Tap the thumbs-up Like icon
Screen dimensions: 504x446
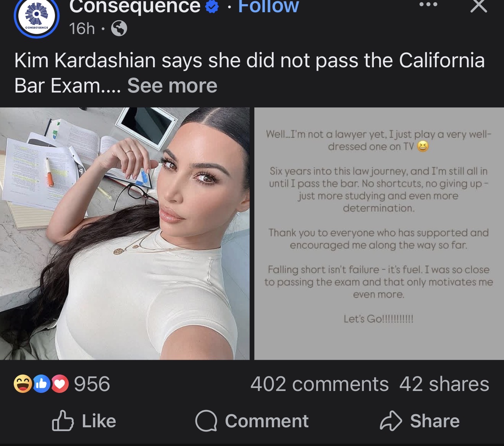pyautogui.click(x=62, y=421)
